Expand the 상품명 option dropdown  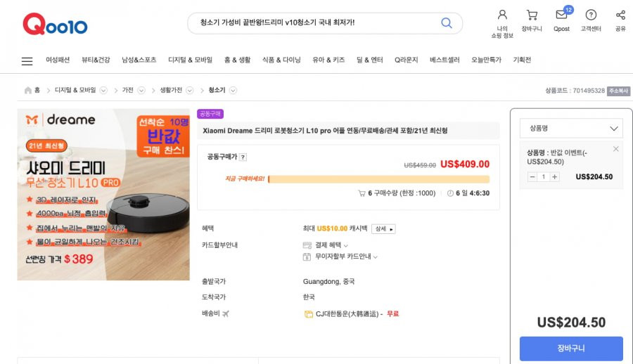click(x=571, y=129)
